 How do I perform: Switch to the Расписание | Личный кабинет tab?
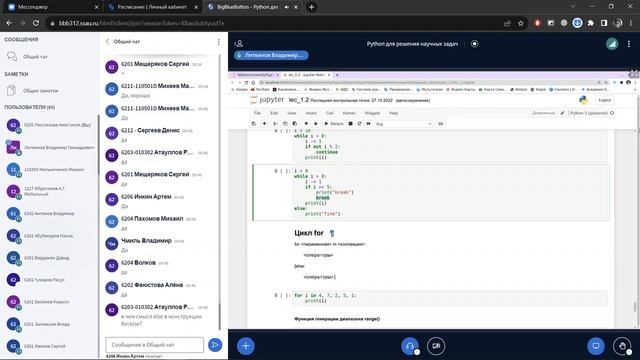[x=152, y=7]
